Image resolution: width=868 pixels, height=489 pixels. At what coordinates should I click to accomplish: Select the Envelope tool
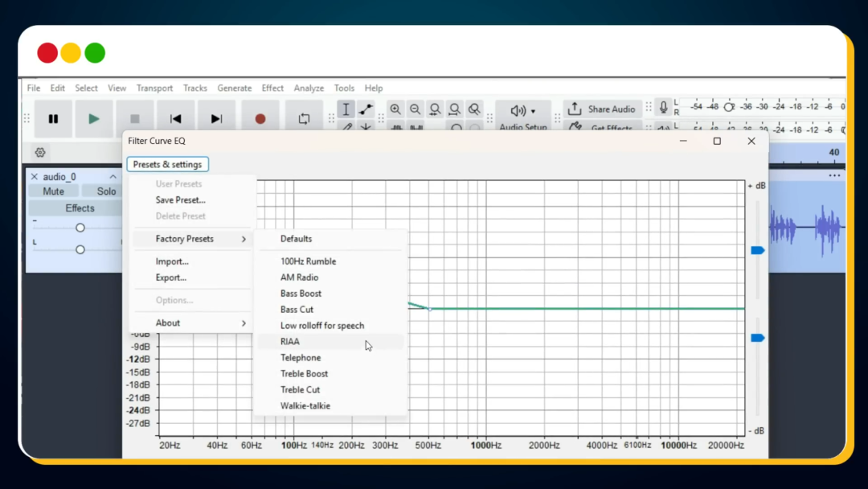[366, 109]
